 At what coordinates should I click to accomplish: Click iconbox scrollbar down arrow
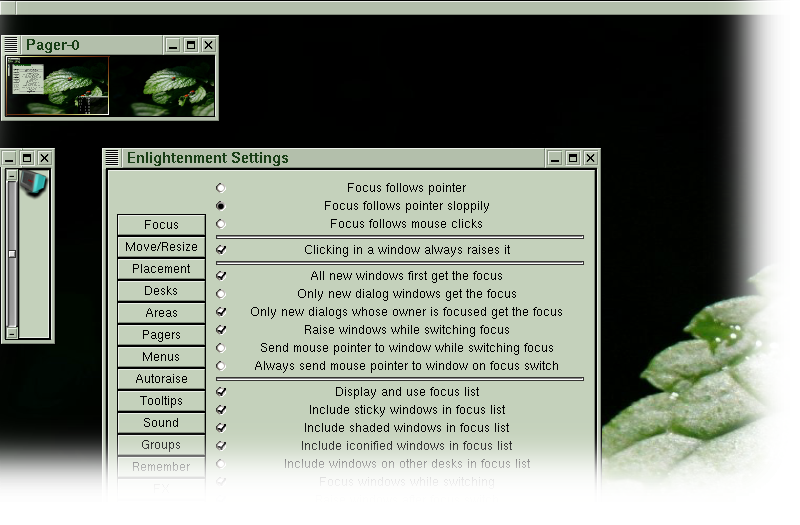coord(12,333)
